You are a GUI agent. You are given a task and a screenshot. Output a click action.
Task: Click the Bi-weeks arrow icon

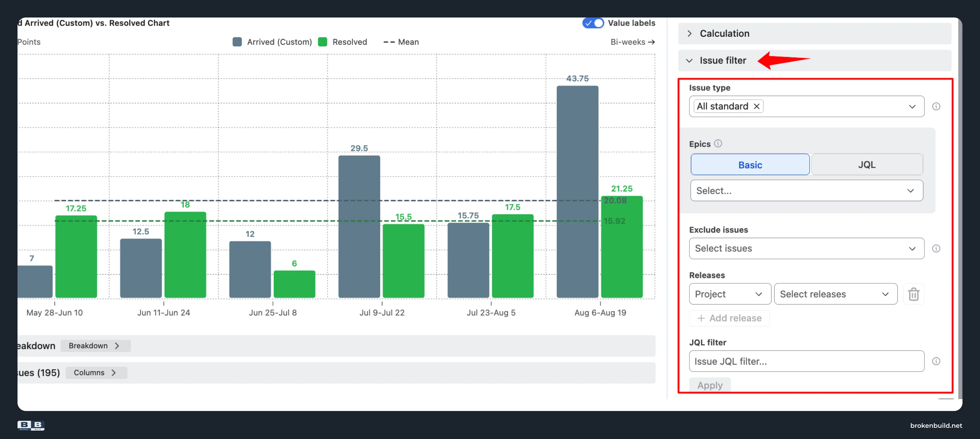pyautogui.click(x=651, y=42)
